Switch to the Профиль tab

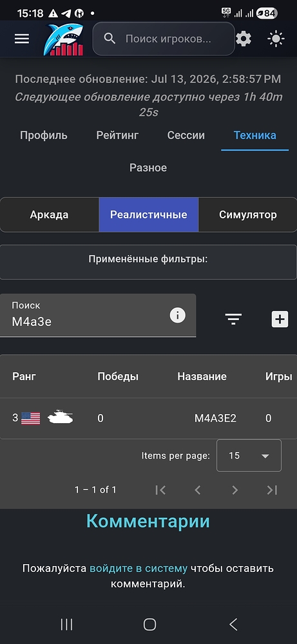[44, 135]
